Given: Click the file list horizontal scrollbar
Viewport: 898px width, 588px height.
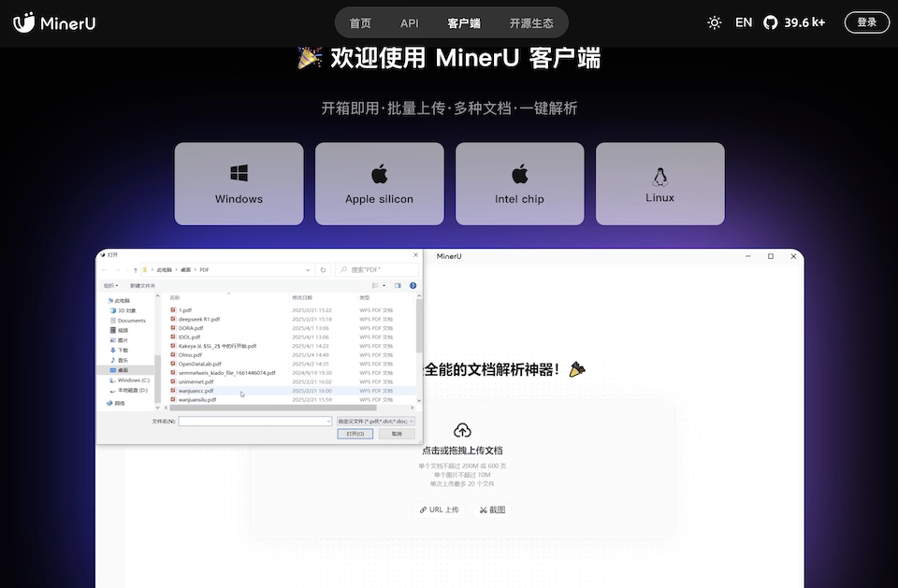Looking at the screenshot, I should [x=272, y=408].
